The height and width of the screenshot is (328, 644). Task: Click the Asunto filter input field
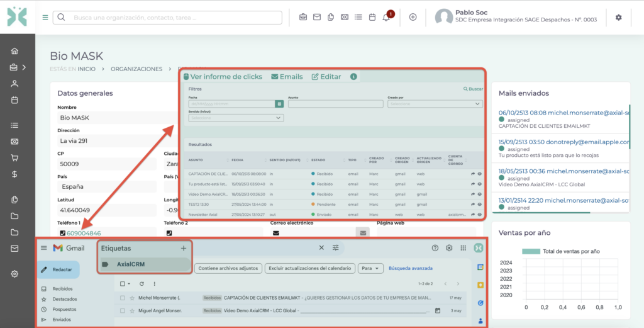point(336,104)
